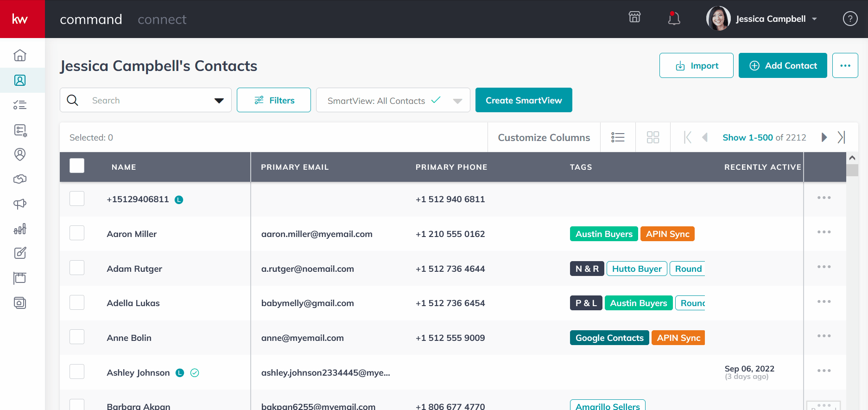Expand the search type dropdown arrow
The width and height of the screenshot is (868, 410).
pyautogui.click(x=219, y=101)
